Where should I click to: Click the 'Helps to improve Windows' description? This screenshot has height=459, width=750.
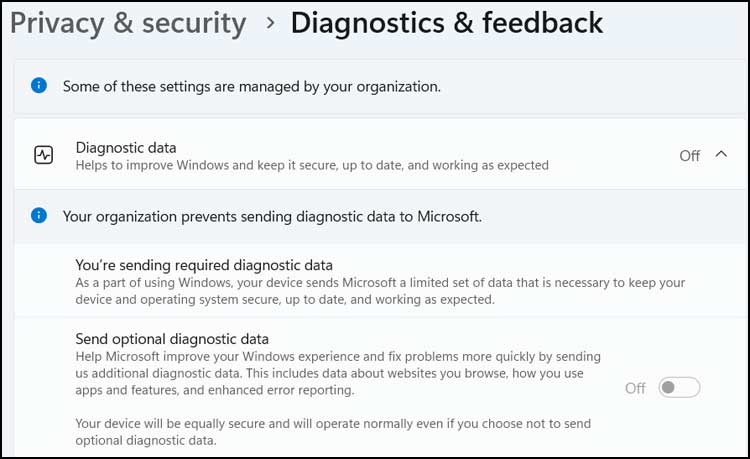tap(312, 164)
